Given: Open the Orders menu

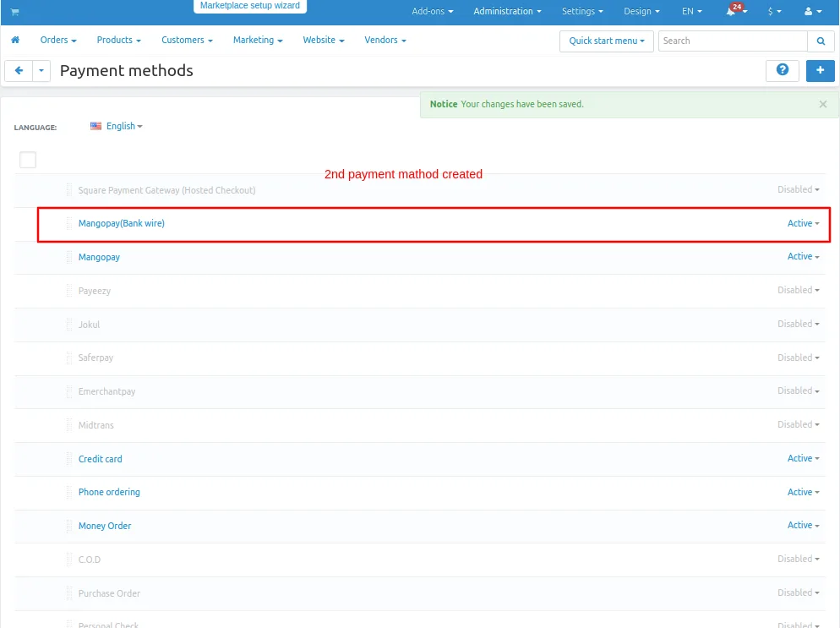Looking at the screenshot, I should click(58, 41).
